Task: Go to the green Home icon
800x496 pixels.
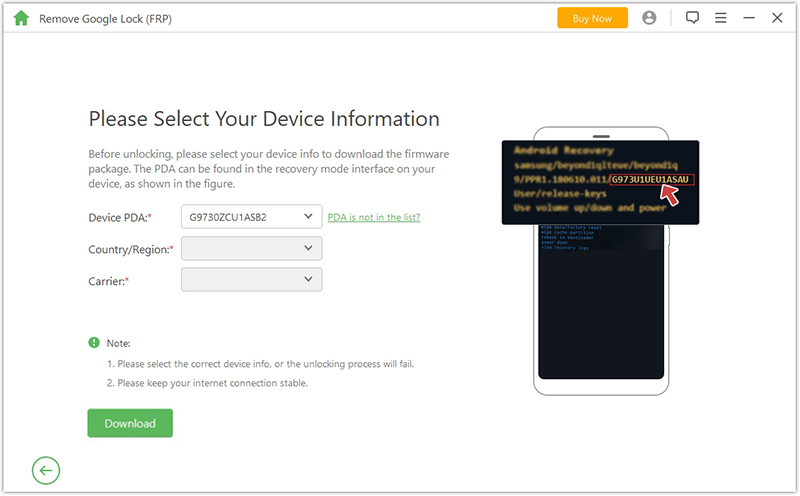Action: pyautogui.click(x=21, y=18)
